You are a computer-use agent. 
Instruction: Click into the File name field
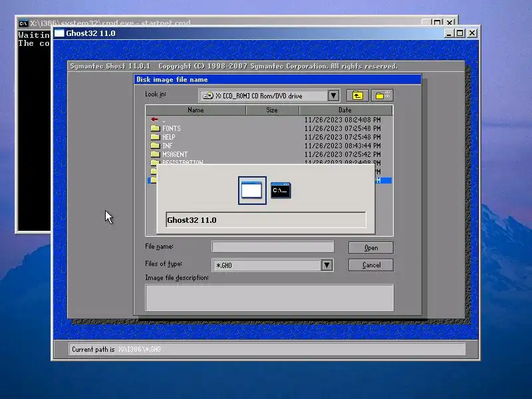273,247
